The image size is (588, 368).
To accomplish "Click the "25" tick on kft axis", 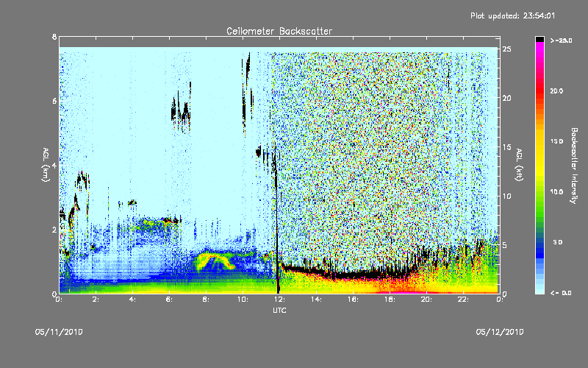I will click(x=506, y=49).
